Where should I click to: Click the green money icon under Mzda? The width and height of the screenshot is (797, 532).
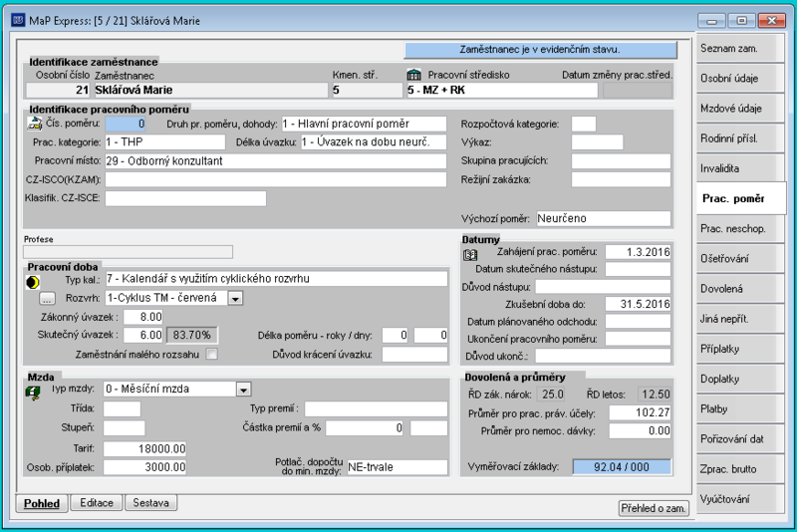coord(33,392)
